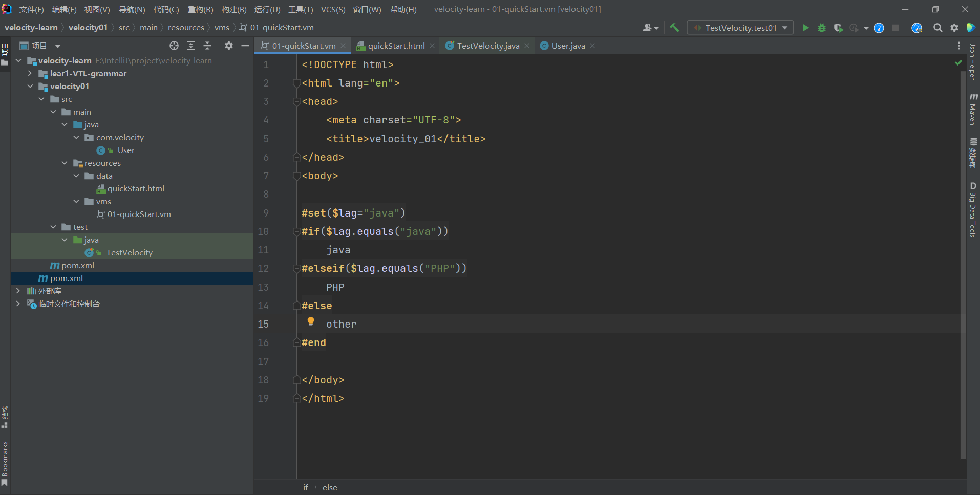Open editor tabs more options menu
Viewport: 980px width, 495px height.
959,46
